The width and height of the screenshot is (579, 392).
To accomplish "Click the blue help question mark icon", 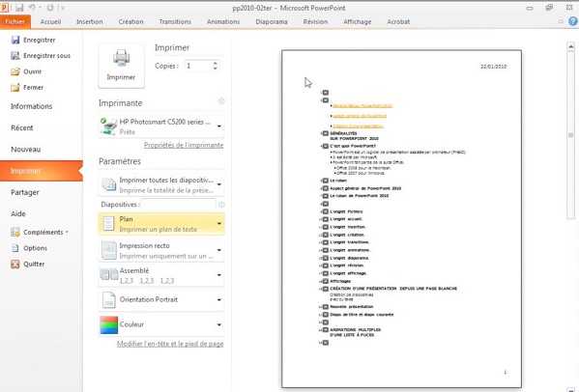I will click(573, 22).
